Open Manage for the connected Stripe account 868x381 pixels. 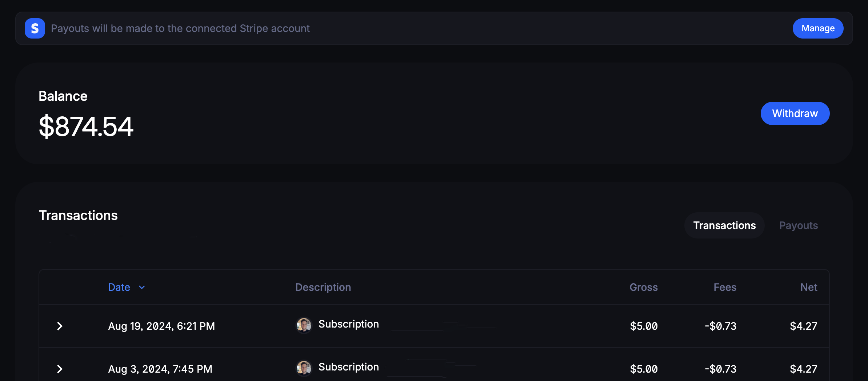(818, 28)
